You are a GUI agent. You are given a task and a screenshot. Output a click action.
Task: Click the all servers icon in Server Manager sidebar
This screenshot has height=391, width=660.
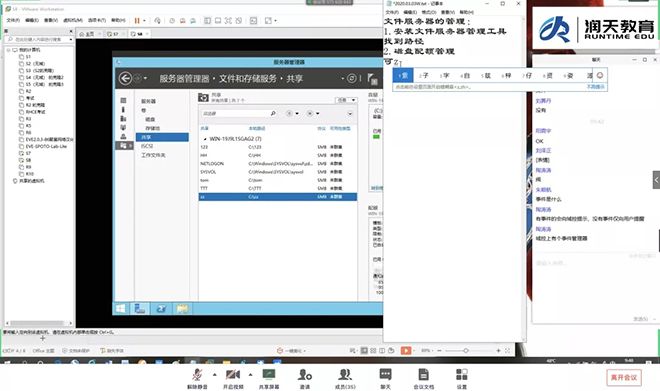(x=123, y=119)
